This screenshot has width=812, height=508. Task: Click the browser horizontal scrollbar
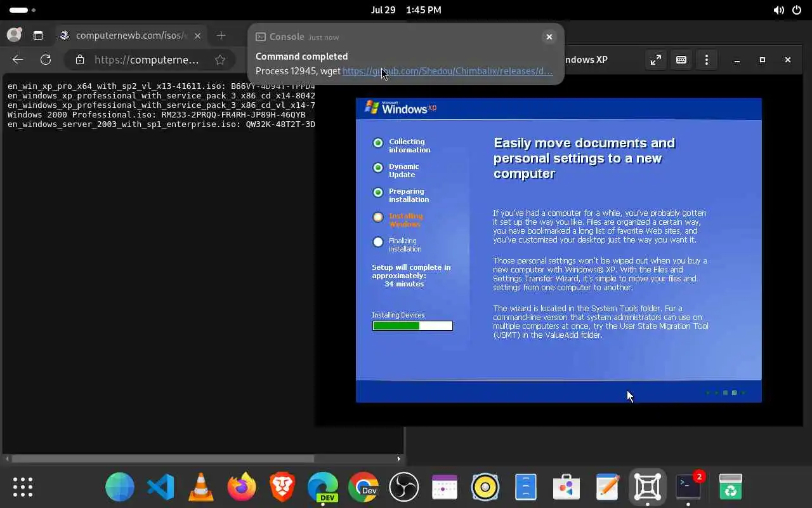(163, 458)
